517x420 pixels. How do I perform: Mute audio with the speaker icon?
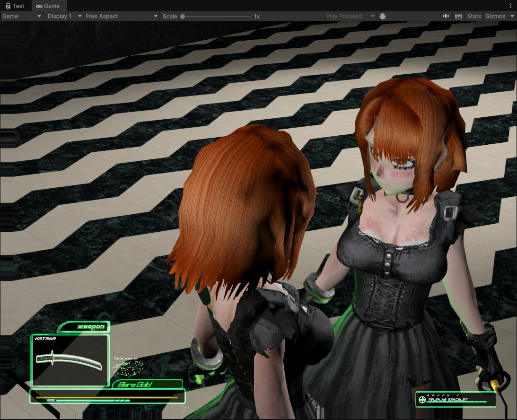point(445,16)
